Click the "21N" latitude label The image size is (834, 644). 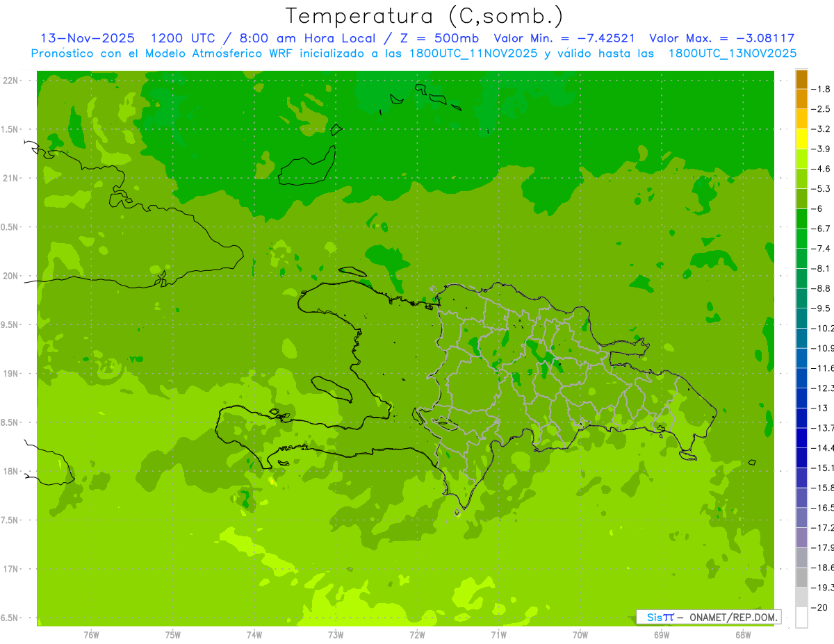click(10, 179)
